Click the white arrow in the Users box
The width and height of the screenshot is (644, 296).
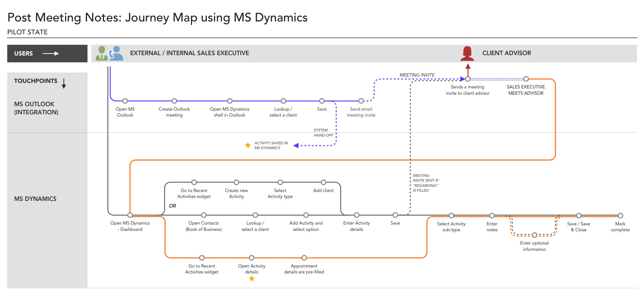(x=51, y=54)
